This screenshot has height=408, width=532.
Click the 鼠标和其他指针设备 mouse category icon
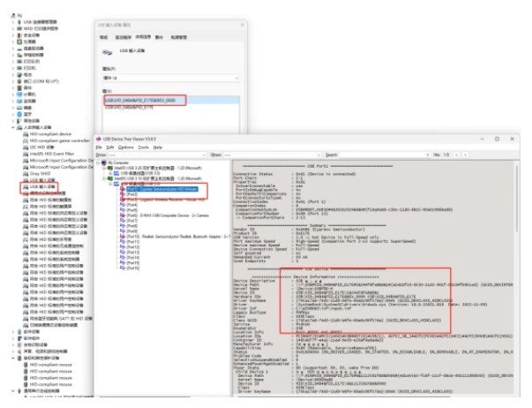click(19, 358)
